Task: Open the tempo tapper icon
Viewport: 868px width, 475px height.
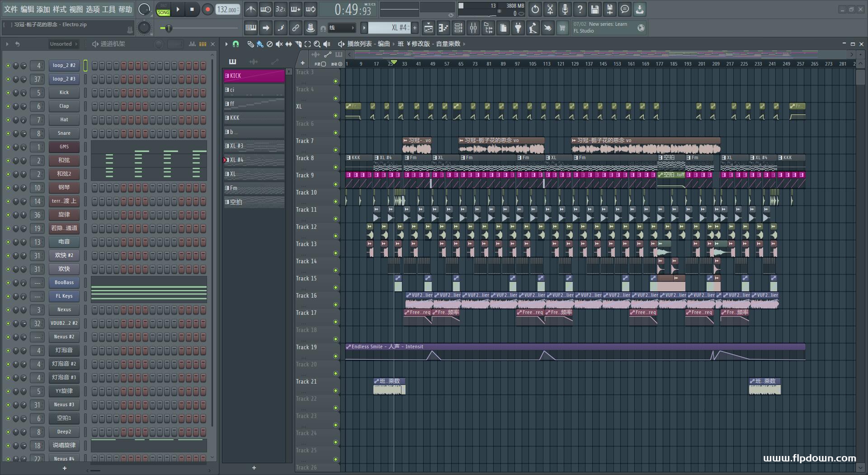Action: click(x=533, y=28)
